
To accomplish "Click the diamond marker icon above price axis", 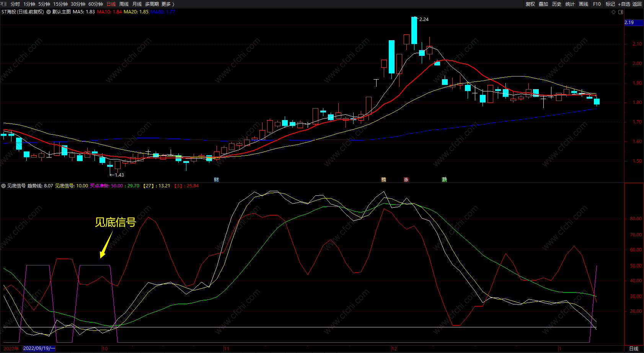I will [x=614, y=12].
